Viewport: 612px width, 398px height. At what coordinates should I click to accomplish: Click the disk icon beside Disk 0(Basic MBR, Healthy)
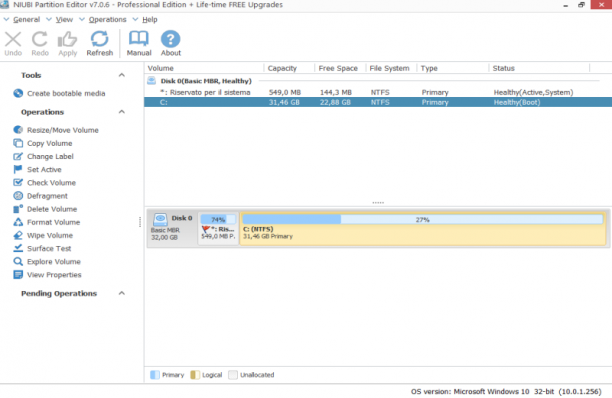pyautogui.click(x=151, y=81)
